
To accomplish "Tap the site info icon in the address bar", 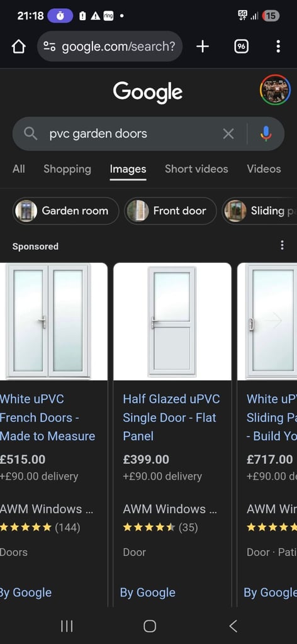I will pos(50,47).
